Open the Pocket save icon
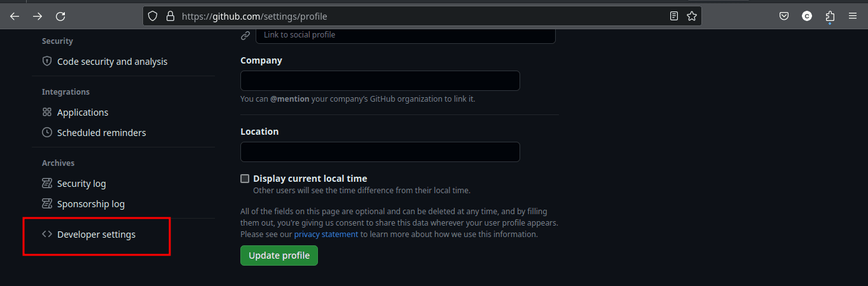Screen dimensions: 868x286 pos(785,17)
